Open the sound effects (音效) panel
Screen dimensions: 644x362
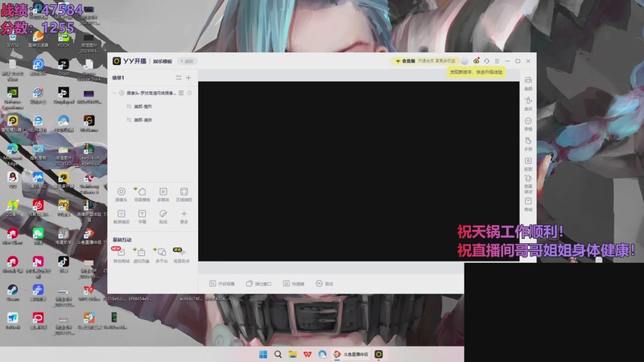pos(324,284)
